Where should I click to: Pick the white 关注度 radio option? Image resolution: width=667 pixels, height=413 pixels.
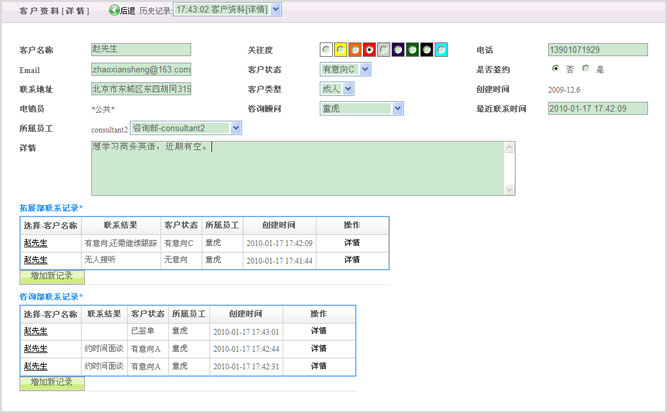[x=327, y=49]
